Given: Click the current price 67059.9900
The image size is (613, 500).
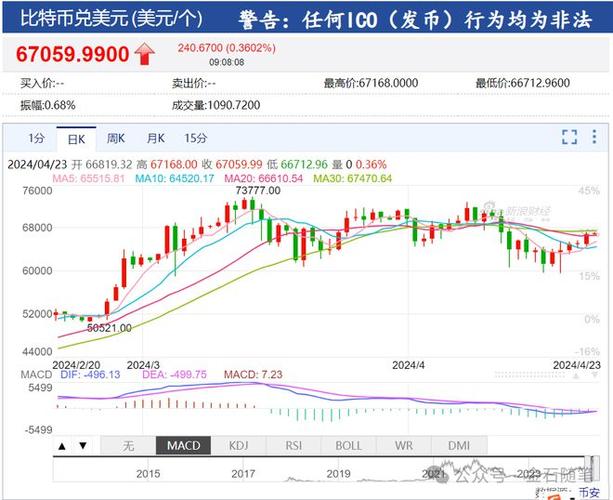Looking at the screenshot, I should pyautogui.click(x=72, y=54).
